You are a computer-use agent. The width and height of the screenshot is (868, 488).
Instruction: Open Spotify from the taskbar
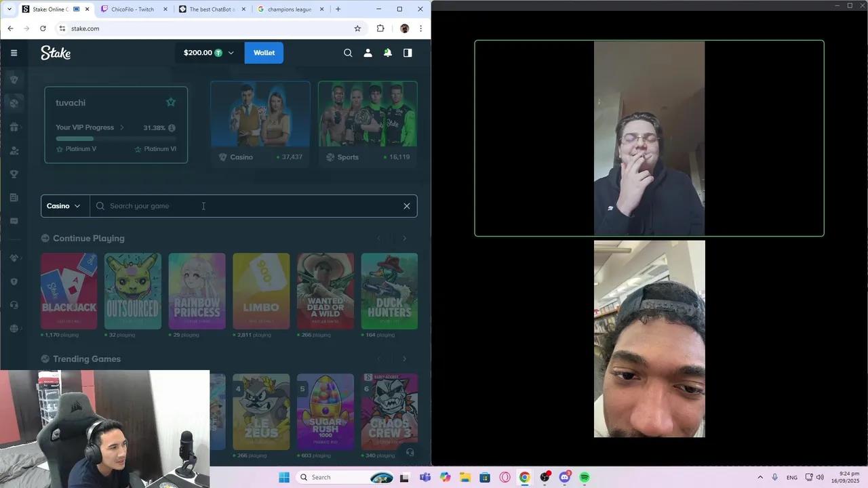(x=585, y=477)
